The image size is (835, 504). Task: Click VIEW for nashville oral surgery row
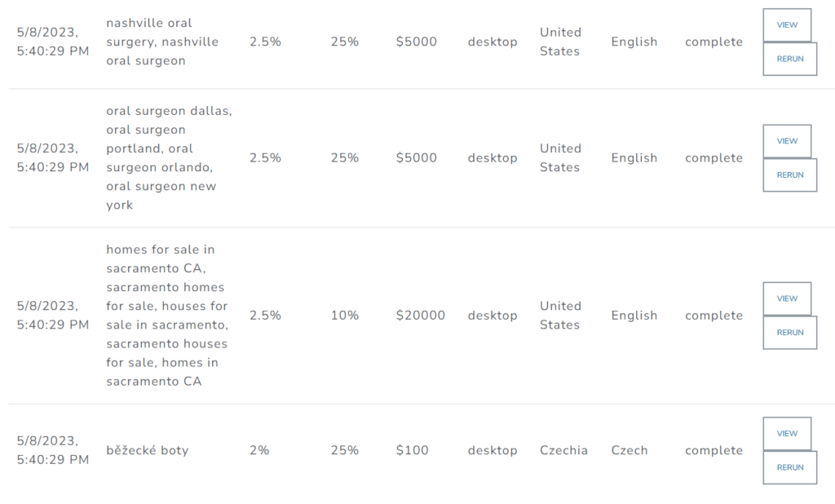pyautogui.click(x=787, y=25)
